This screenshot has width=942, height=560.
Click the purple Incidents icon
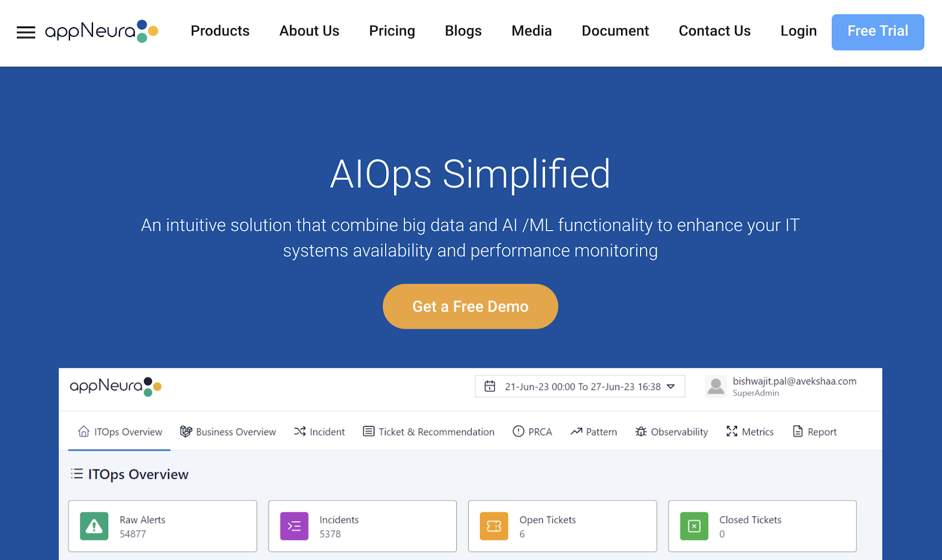294,526
